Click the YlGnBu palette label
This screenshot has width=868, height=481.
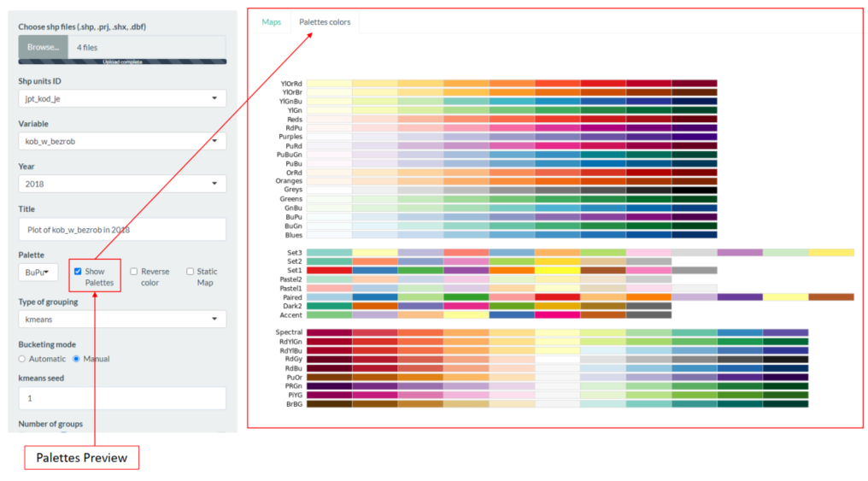pos(290,102)
